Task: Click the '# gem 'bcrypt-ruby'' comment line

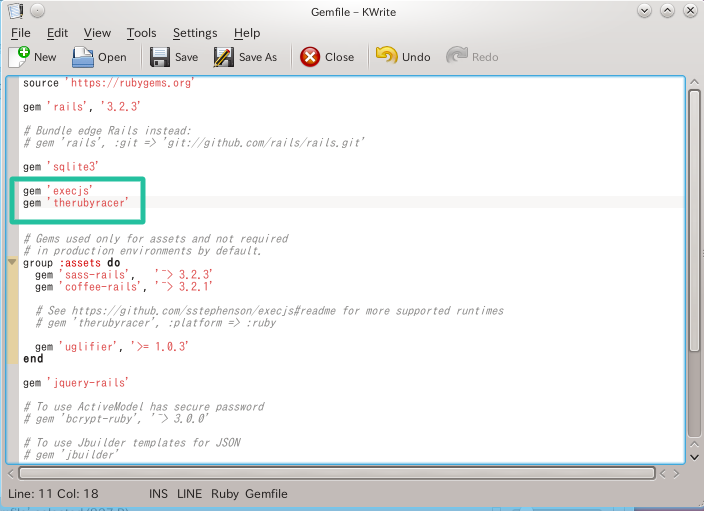Action: click(116, 419)
